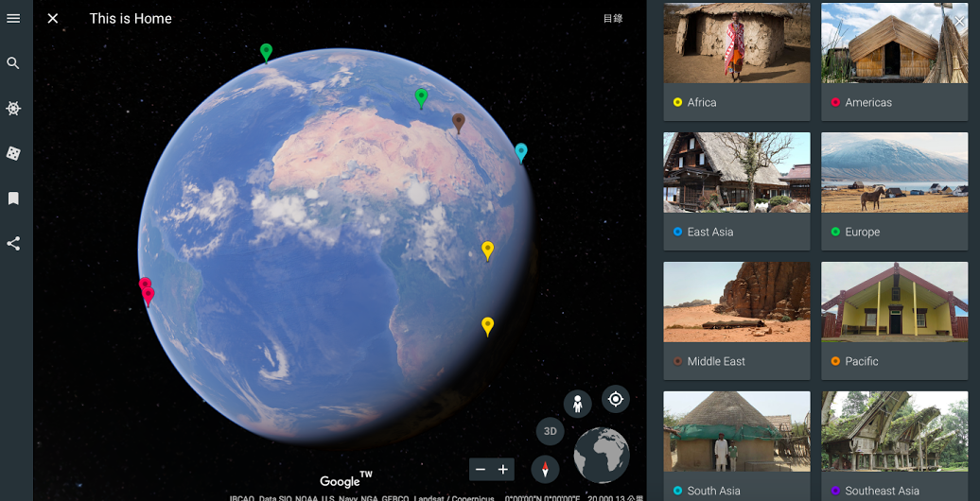Viewport: 980px width, 501px height.
Task: Open the Middle East rock thumbnail
Action: 737,302
